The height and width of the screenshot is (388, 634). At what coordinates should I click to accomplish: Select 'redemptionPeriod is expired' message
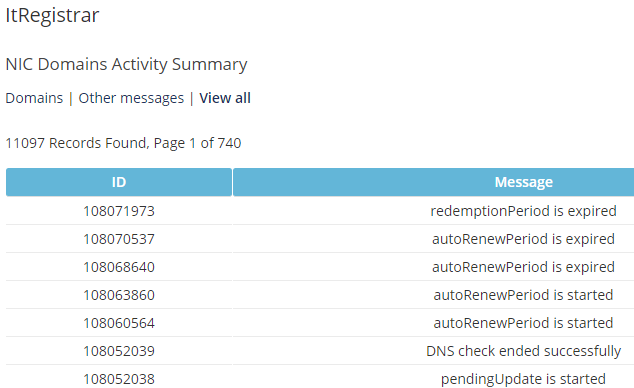pyautogui.click(x=524, y=211)
